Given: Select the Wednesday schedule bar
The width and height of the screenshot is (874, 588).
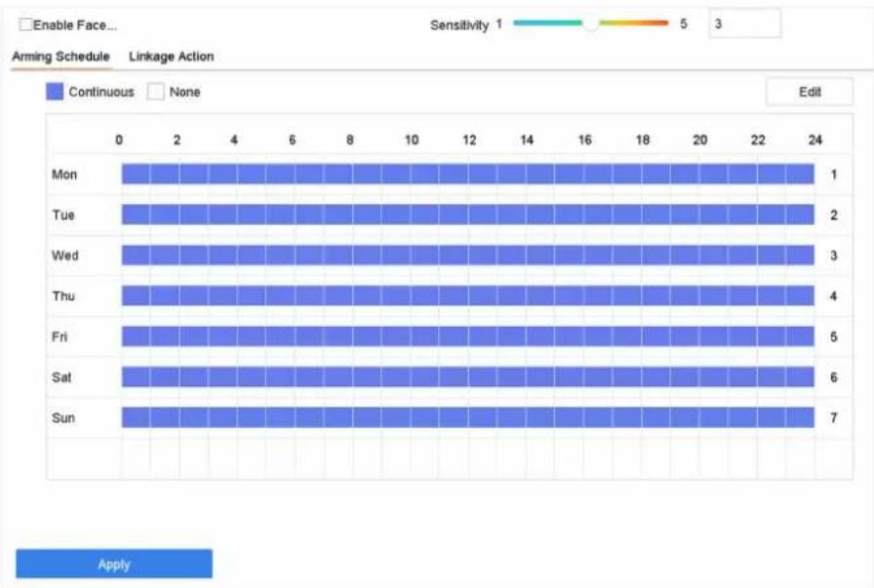Looking at the screenshot, I should pyautogui.click(x=467, y=255).
